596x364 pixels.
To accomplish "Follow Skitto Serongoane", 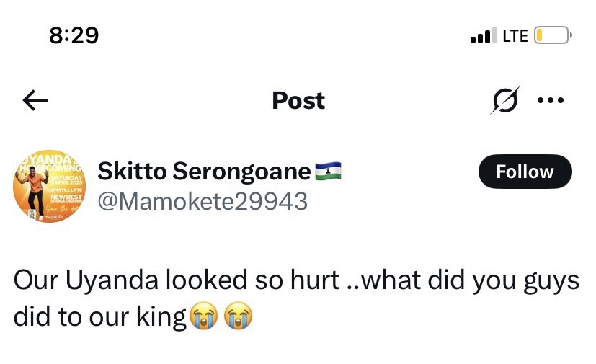I will click(x=525, y=172).
